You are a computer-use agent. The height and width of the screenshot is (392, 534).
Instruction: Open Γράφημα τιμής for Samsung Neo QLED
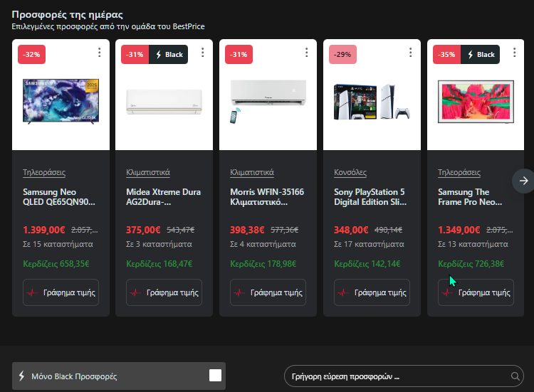tap(61, 292)
